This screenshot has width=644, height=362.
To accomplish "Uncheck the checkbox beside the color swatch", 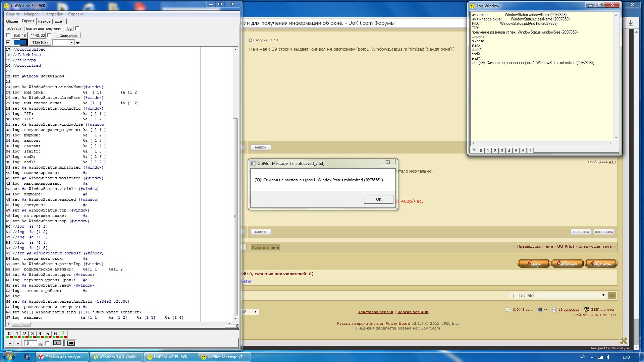I will (8, 43).
